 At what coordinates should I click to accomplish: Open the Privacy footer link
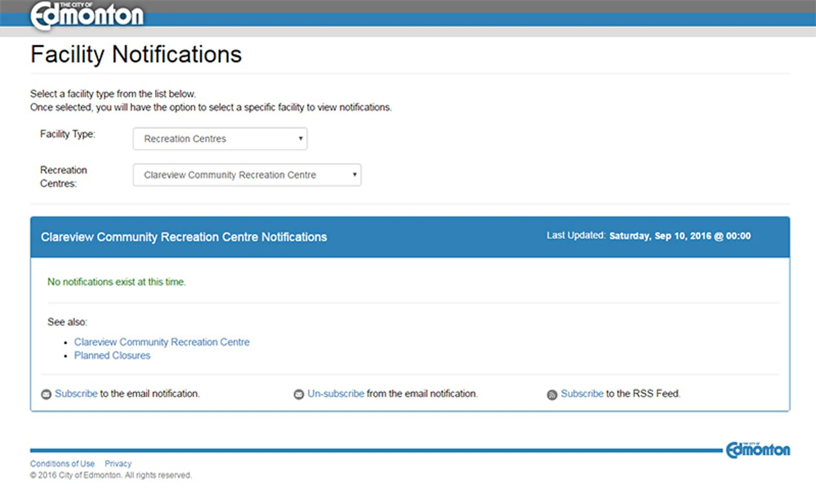pos(118,464)
